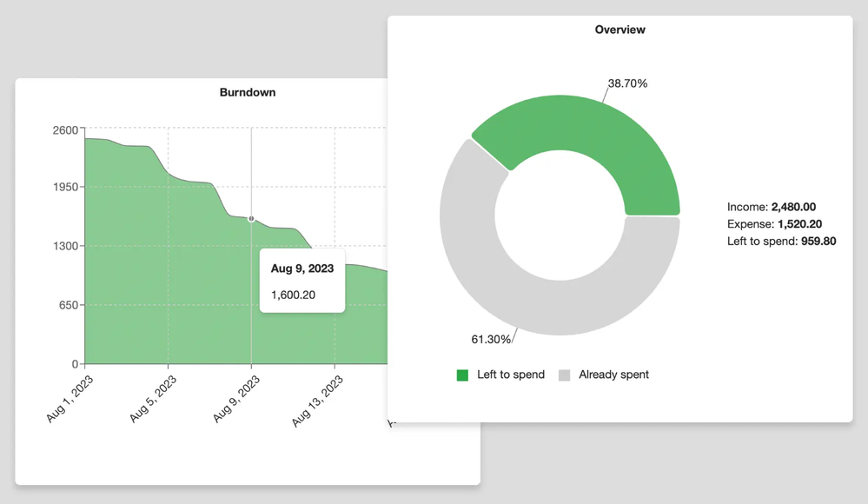868x504 pixels.
Task: Click the Burndown chart title
Action: [x=247, y=92]
